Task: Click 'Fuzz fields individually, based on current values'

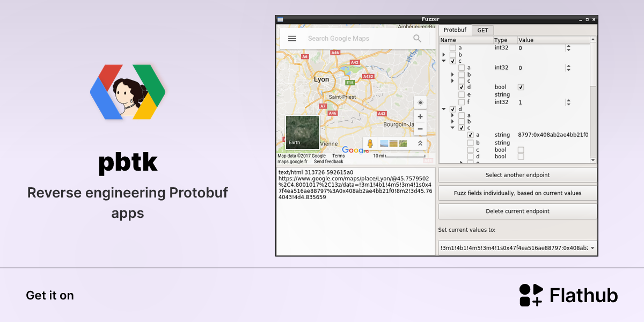Action: coord(517,193)
